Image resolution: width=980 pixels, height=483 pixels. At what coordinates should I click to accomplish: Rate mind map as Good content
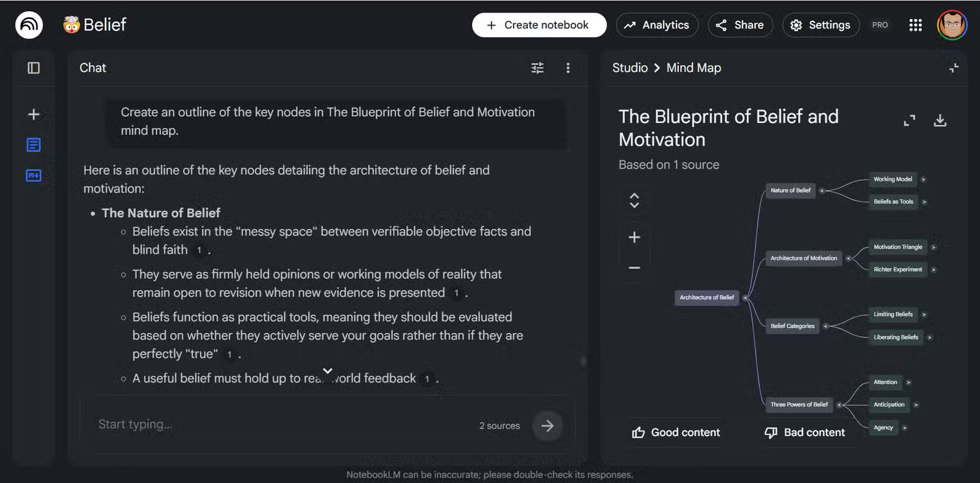pyautogui.click(x=676, y=433)
